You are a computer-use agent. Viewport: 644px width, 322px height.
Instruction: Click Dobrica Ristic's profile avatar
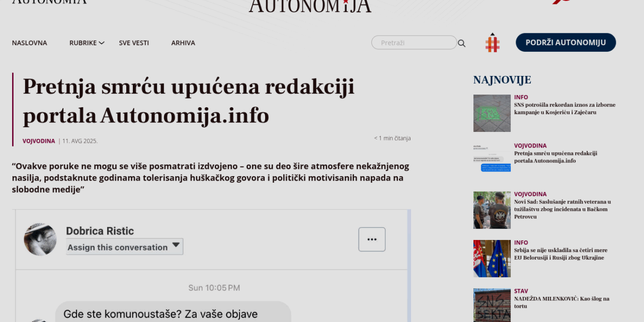[x=40, y=238]
